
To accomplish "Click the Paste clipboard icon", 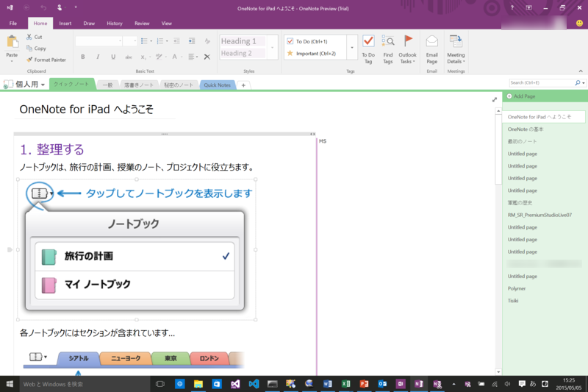I will click(12, 42).
